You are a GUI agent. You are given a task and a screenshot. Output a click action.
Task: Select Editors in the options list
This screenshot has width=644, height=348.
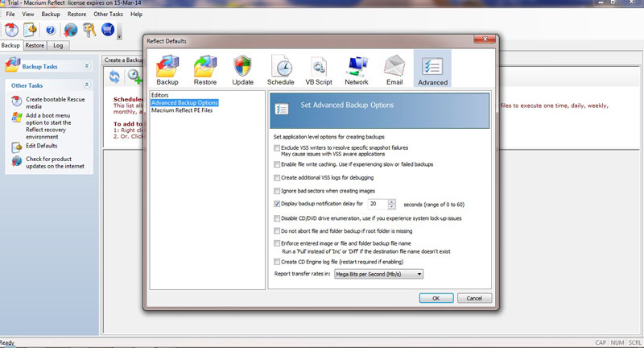click(159, 95)
